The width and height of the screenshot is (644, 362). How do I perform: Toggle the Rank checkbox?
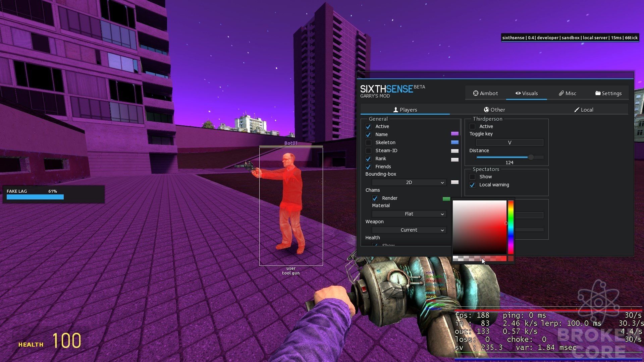point(368,159)
